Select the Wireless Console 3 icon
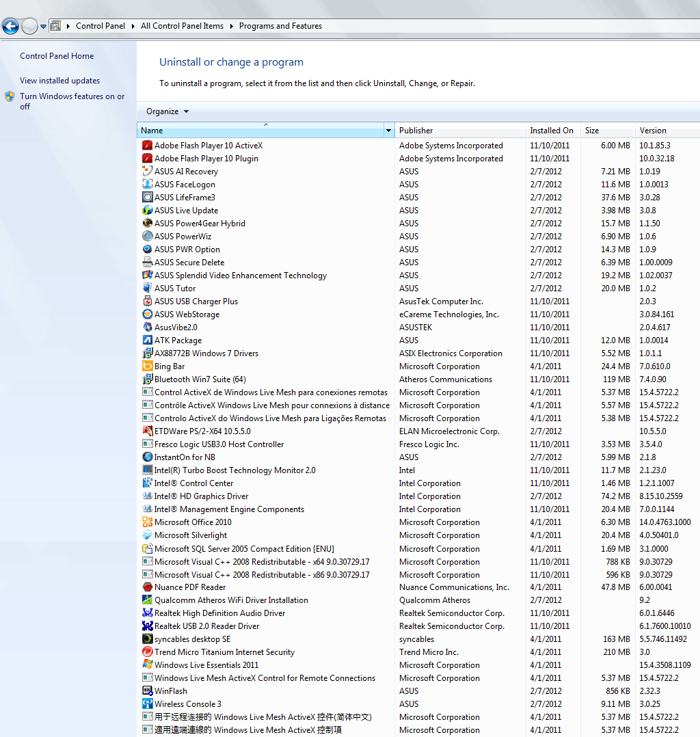Viewport: 700px width, 737px height. coord(148,704)
